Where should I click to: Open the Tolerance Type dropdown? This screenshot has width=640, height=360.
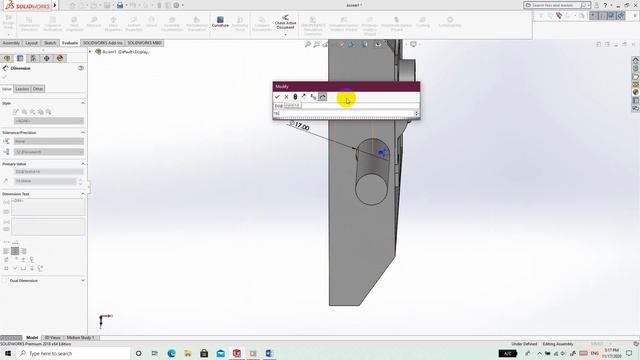click(49, 141)
